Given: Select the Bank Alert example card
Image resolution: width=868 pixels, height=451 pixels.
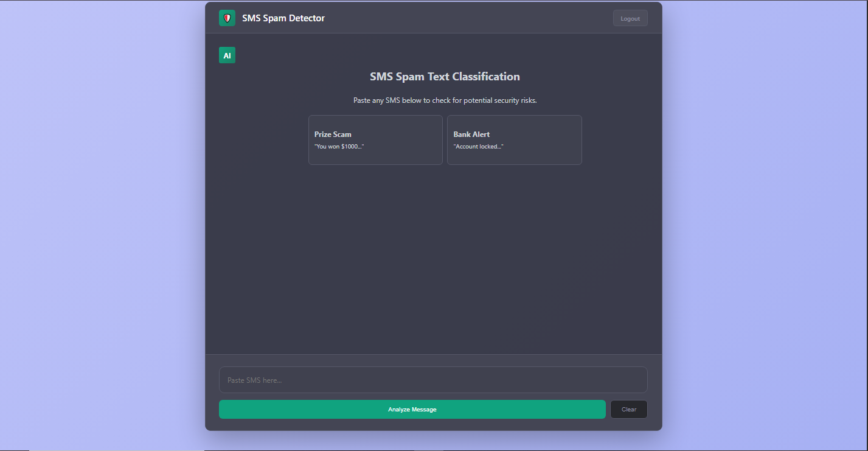Looking at the screenshot, I should tap(515, 140).
